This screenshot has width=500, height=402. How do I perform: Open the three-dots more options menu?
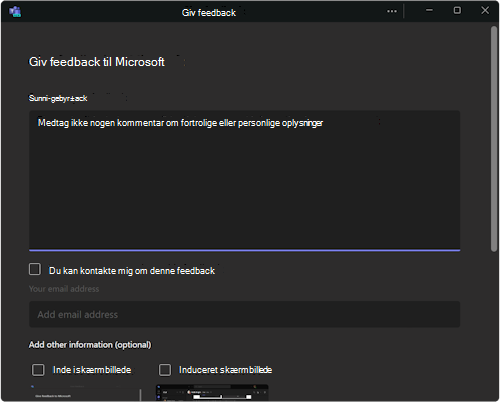392,11
